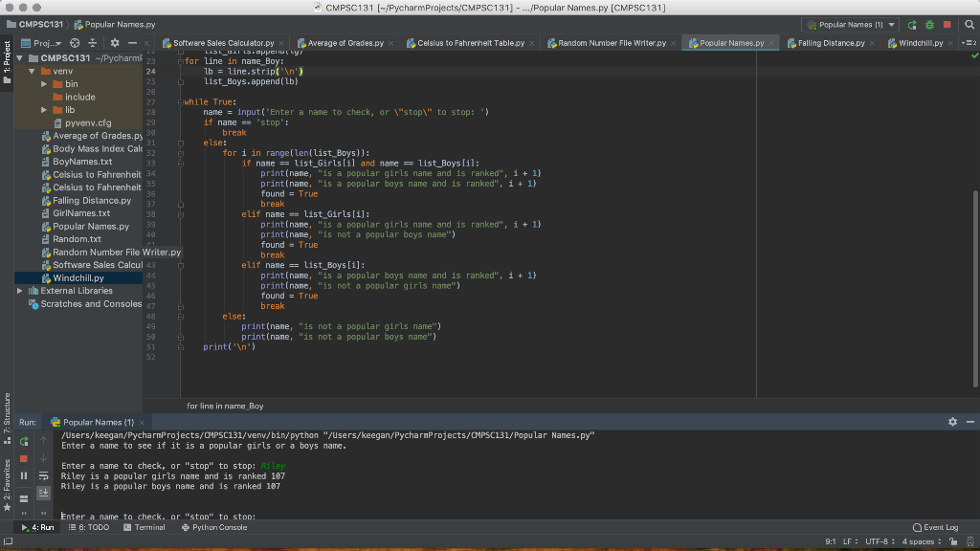Open Project panel settings gear

[115, 43]
